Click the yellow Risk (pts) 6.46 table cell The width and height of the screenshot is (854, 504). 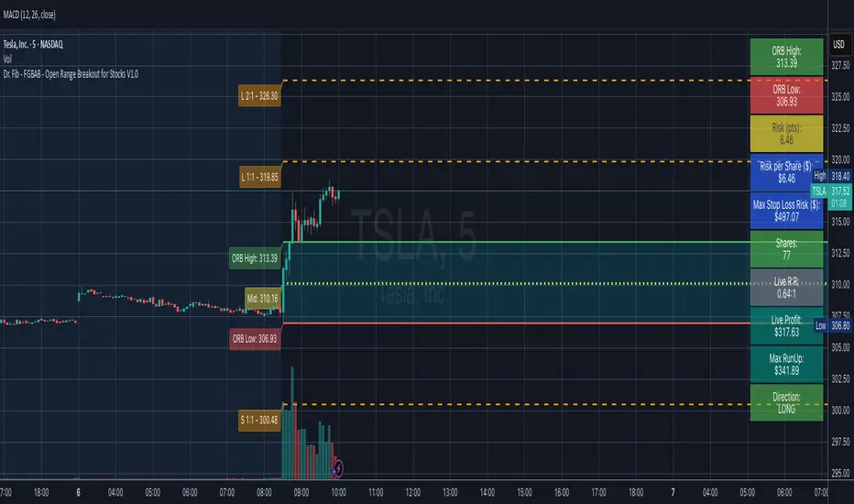click(x=786, y=134)
